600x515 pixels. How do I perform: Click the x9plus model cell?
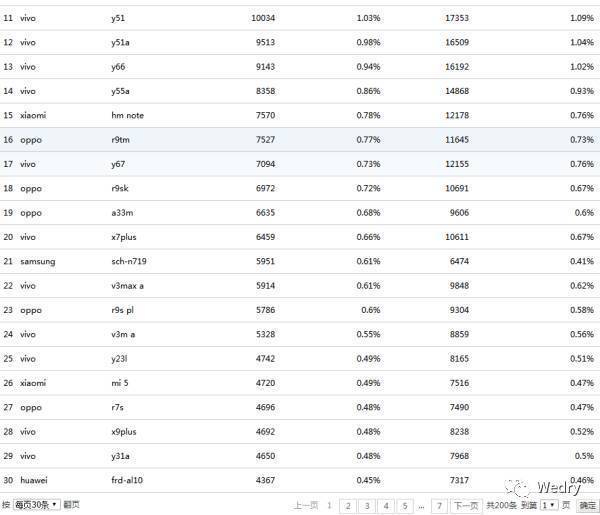(124, 432)
